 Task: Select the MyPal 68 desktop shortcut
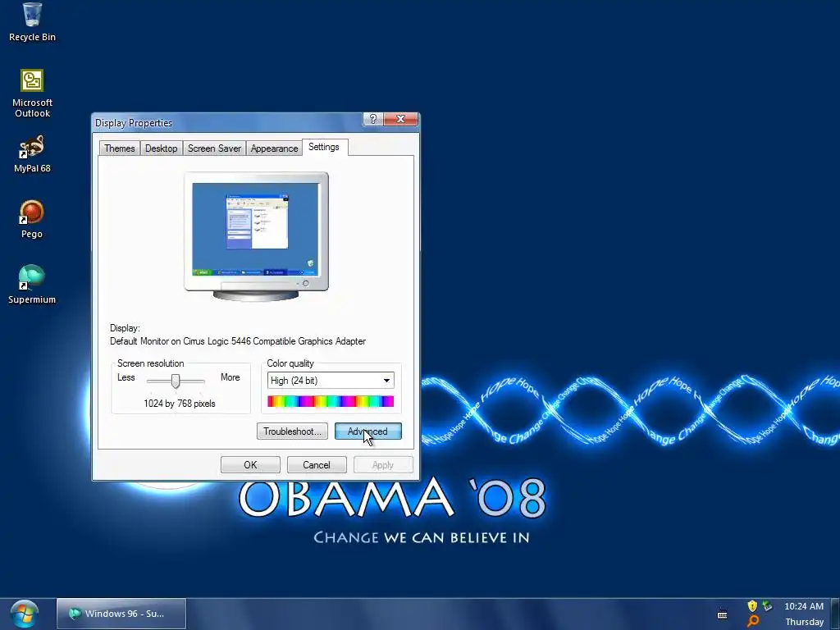click(32, 154)
